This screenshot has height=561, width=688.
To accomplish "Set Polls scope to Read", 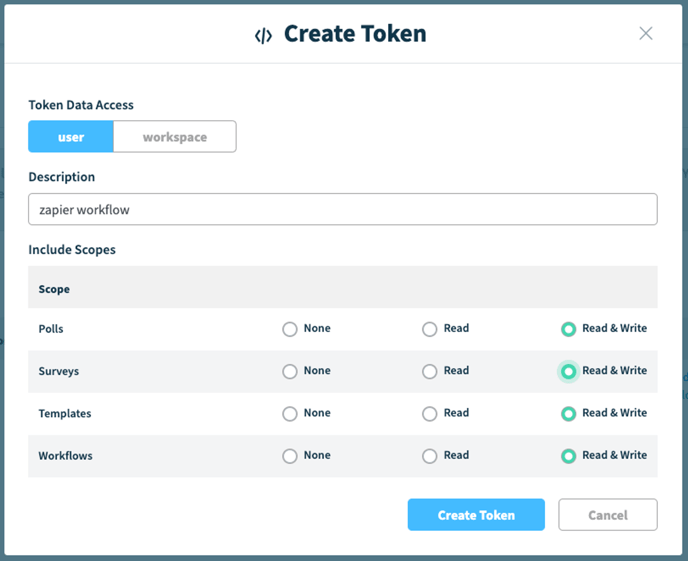I will click(430, 329).
